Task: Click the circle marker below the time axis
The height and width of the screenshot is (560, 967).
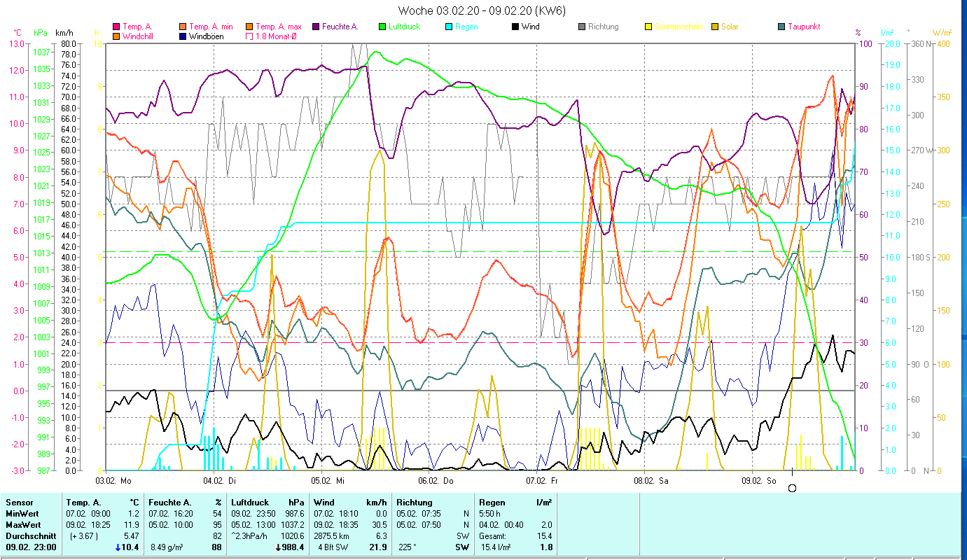Action: tap(792, 488)
